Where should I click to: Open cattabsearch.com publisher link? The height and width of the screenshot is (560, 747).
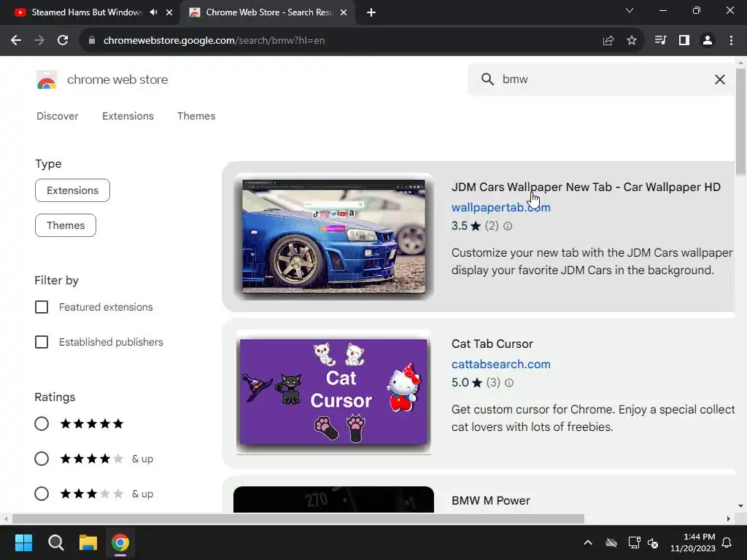pos(500,365)
